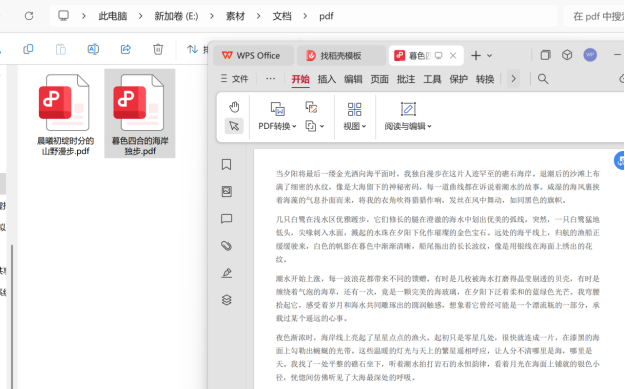Viewport: 625px width, 389px height.
Task: Click 新加卷 (E:) in the address bar
Action: coord(176,16)
